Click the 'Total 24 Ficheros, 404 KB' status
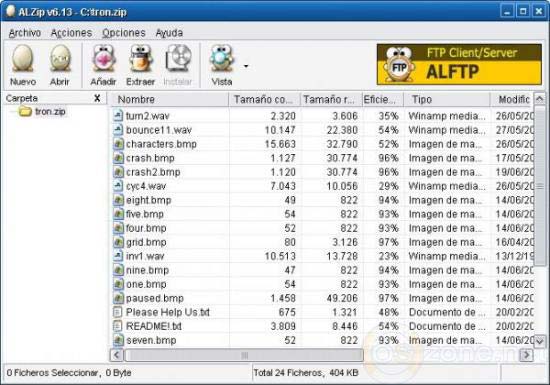 306,373
